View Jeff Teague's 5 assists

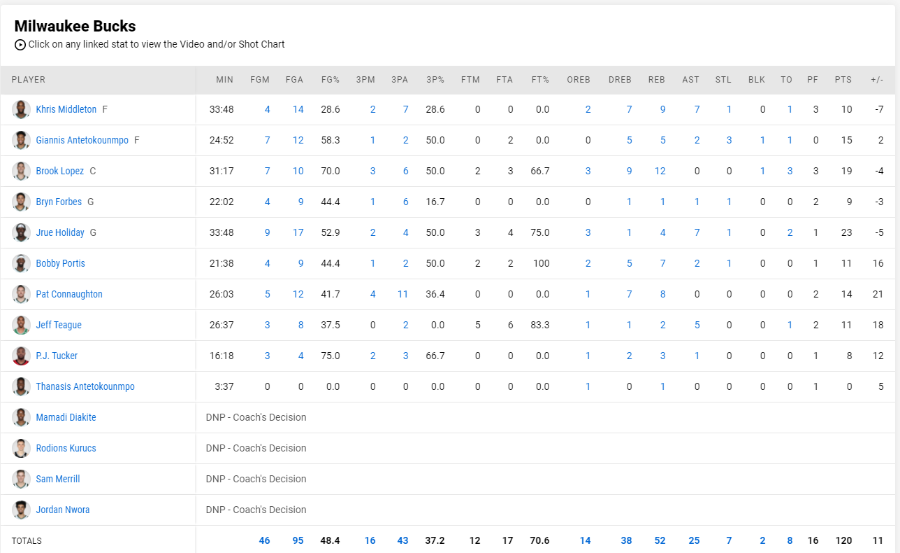(697, 325)
